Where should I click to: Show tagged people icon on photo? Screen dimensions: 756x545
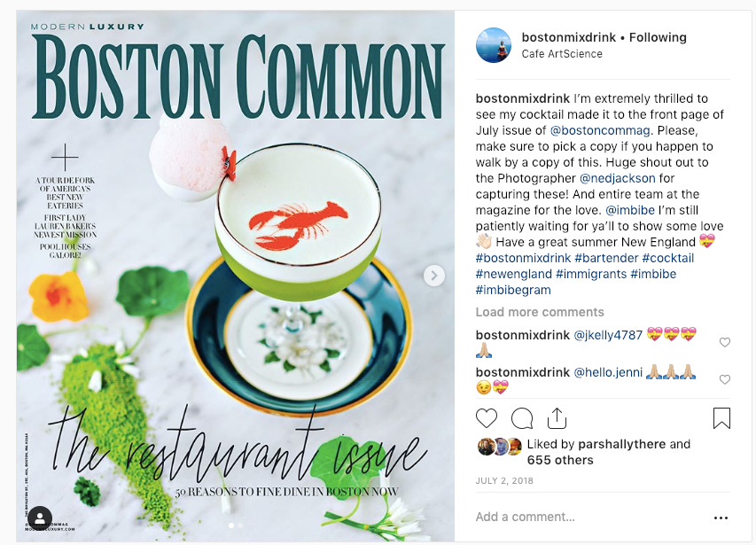(x=40, y=518)
